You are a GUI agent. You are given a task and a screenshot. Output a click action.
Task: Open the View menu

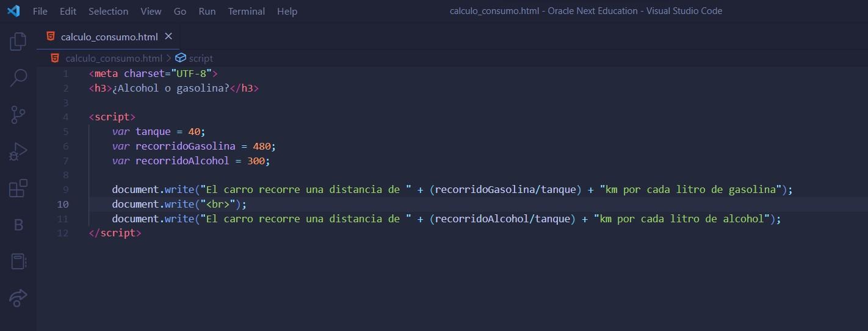click(x=151, y=11)
